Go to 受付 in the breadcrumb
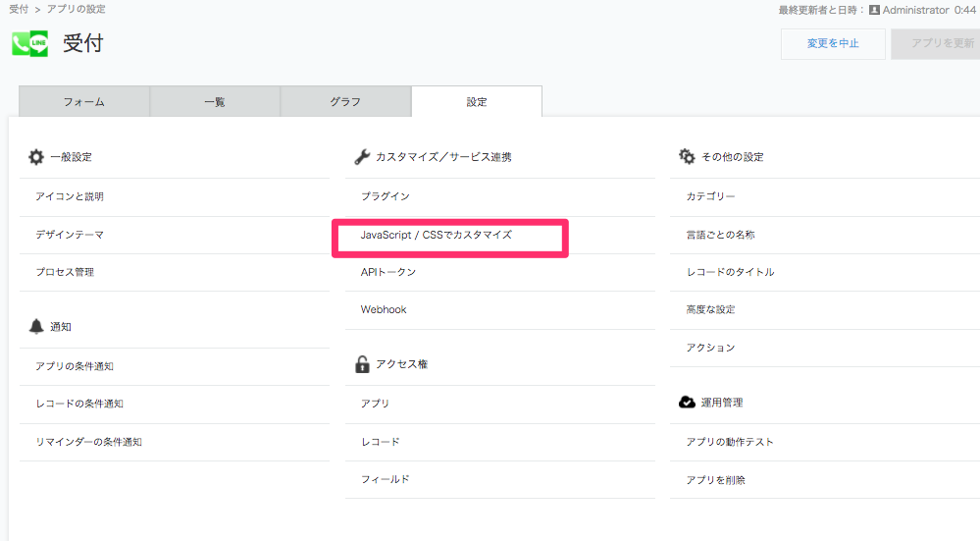 pos(19,10)
